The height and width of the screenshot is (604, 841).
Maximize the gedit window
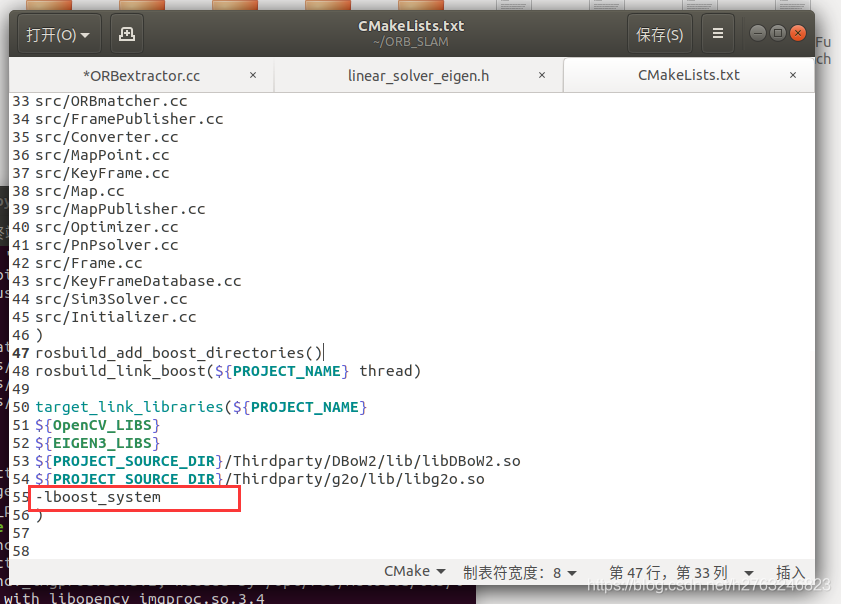(x=778, y=33)
